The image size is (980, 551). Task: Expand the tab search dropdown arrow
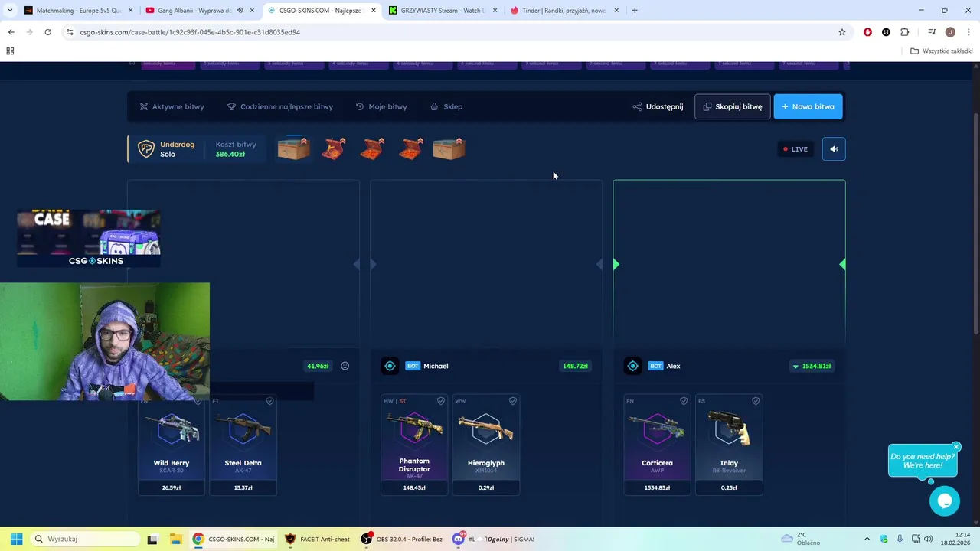click(10, 11)
